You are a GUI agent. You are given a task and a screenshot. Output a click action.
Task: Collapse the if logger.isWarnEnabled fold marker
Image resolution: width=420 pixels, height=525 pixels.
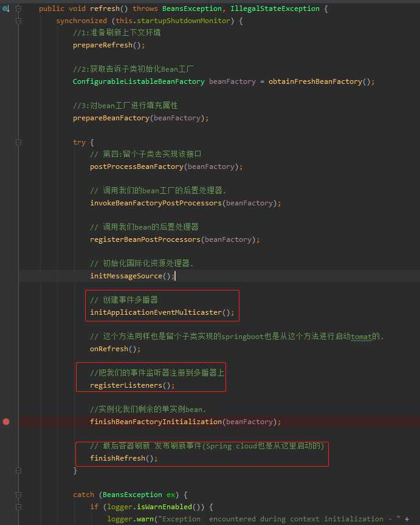19,507
